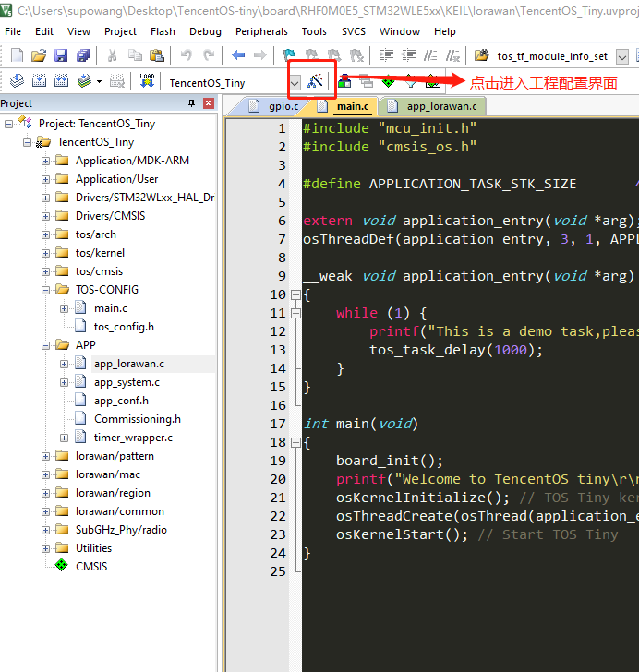
Task: Uncomment selection icon
Action: 452,55
